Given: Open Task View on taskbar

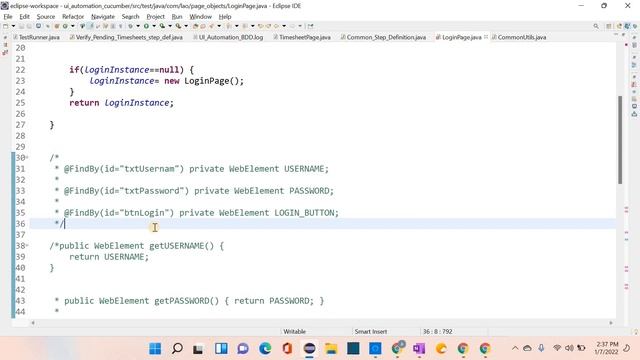Looking at the screenshot, I should pyautogui.click(x=199, y=349).
